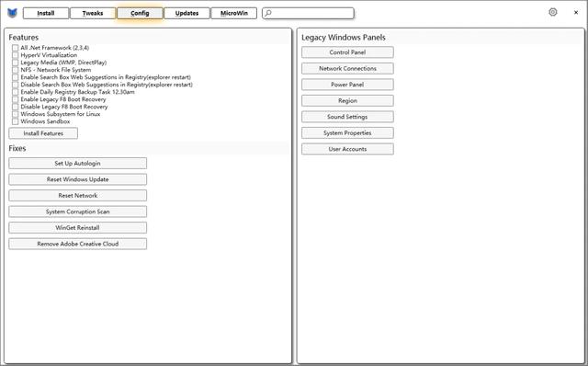Tick Enable Search Box Web Suggestions checkbox

click(15, 77)
